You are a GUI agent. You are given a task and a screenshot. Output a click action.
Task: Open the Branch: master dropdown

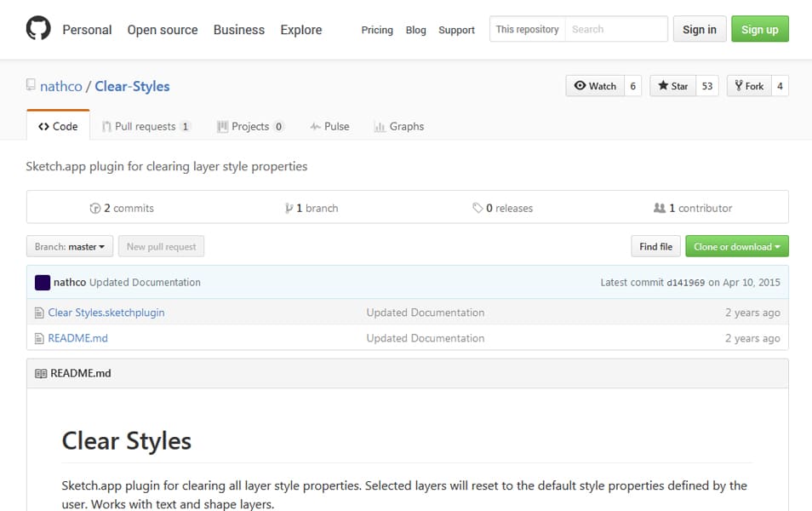click(71, 247)
